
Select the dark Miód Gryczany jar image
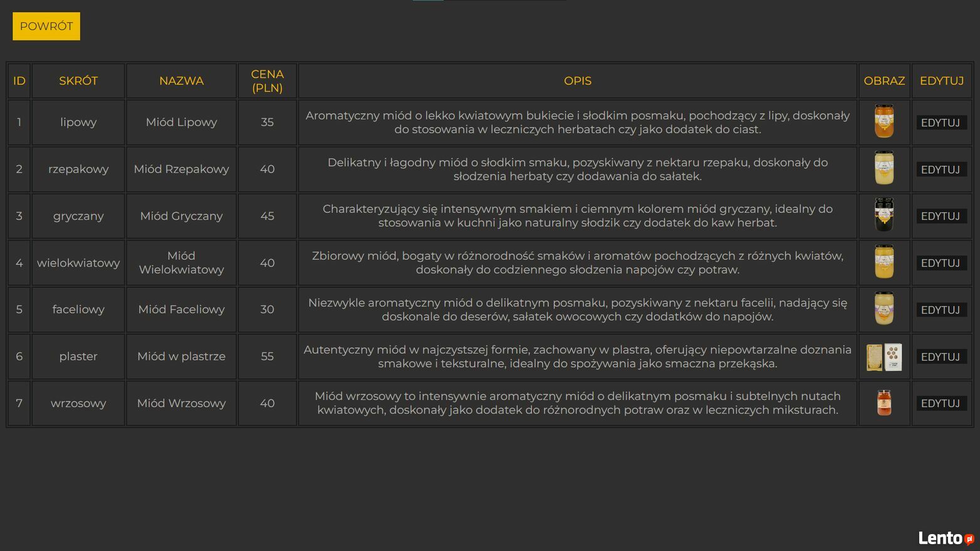[x=884, y=215]
